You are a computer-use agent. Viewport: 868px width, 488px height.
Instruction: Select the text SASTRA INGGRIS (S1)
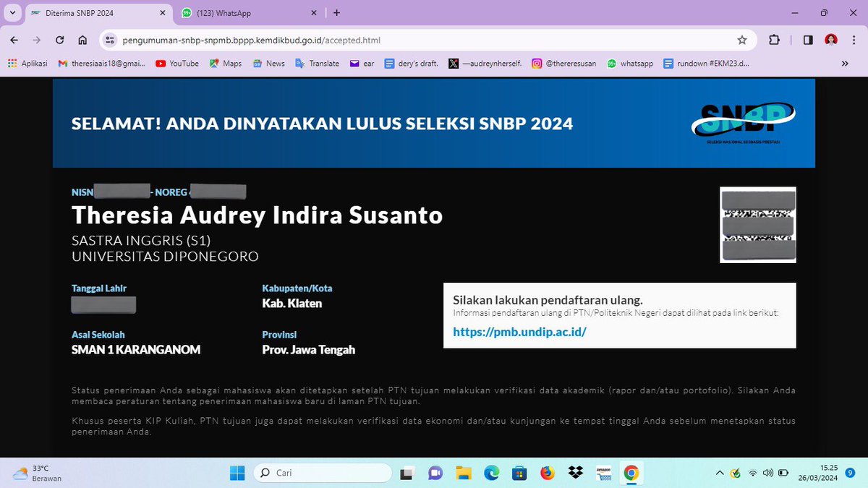(141, 241)
